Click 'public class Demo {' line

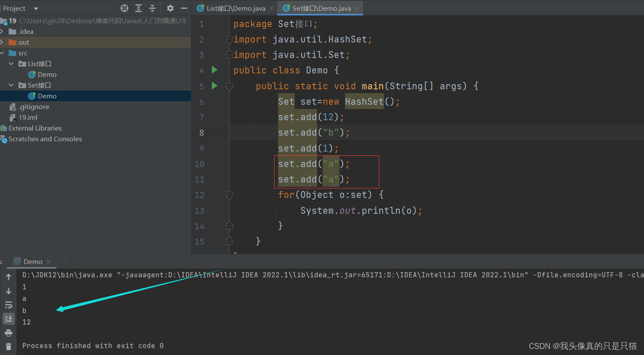286,70
